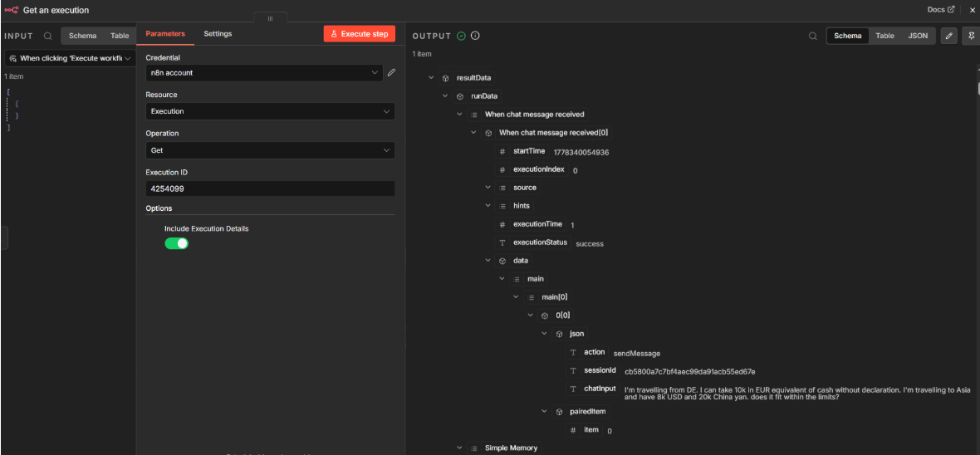Click the green output success checkmark
Image resolution: width=980 pixels, height=455 pixels.
pos(461,36)
